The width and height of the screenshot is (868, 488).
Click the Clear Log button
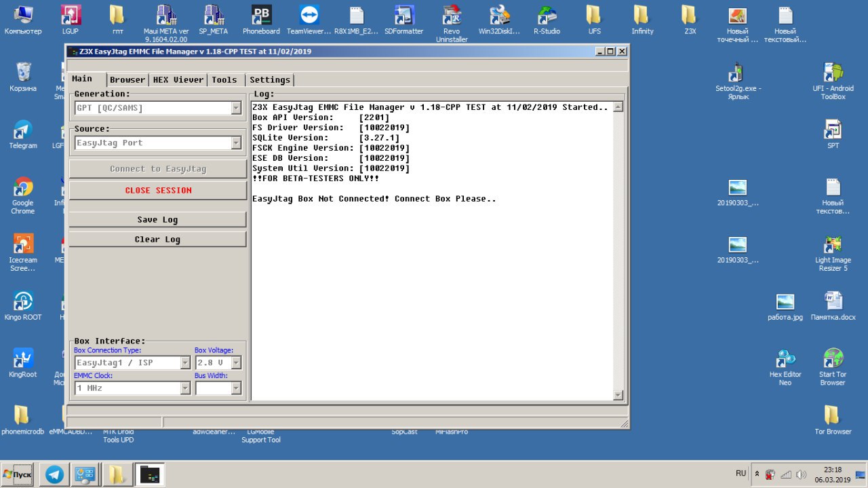[x=157, y=239]
